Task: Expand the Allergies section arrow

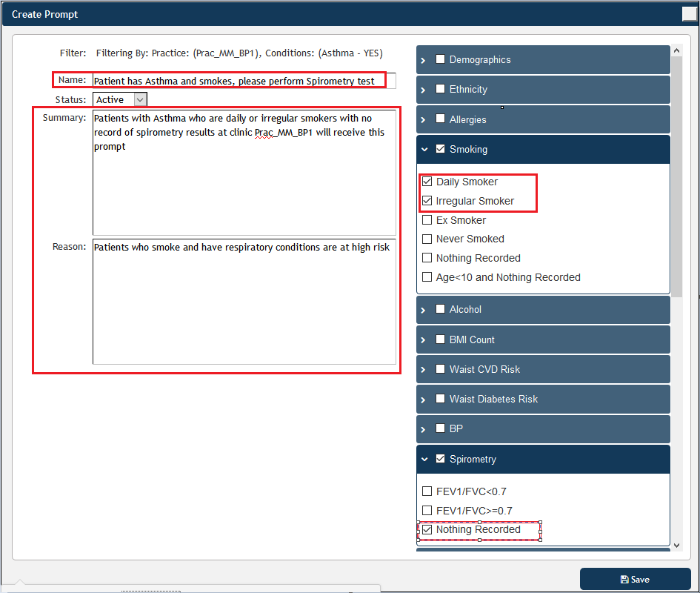Action: pyautogui.click(x=423, y=120)
